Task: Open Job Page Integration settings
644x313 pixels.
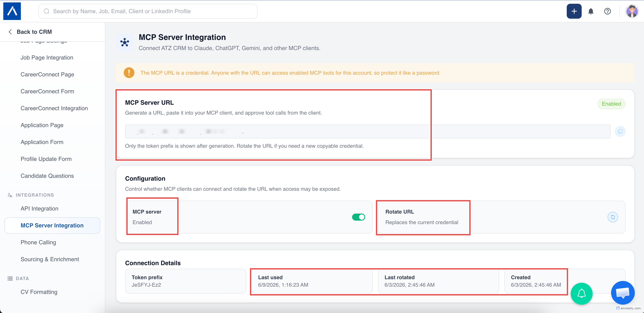Action: 47,58
